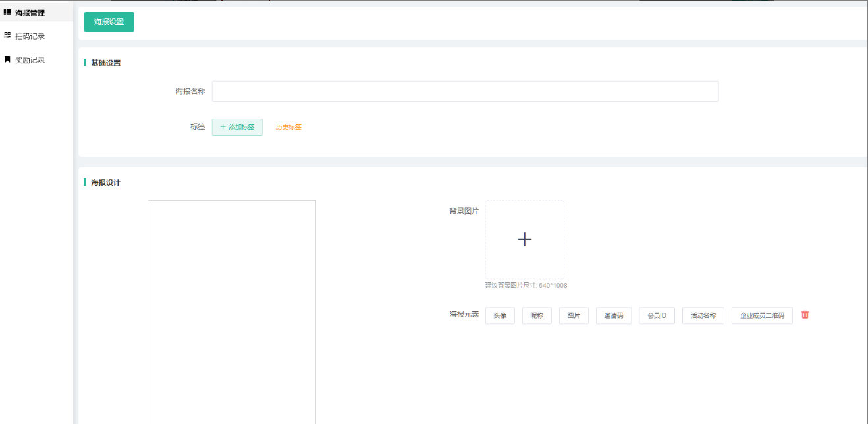The width and height of the screenshot is (868, 424).
Task: Go to 扫码记录 in the sidebar
Action: (x=30, y=36)
